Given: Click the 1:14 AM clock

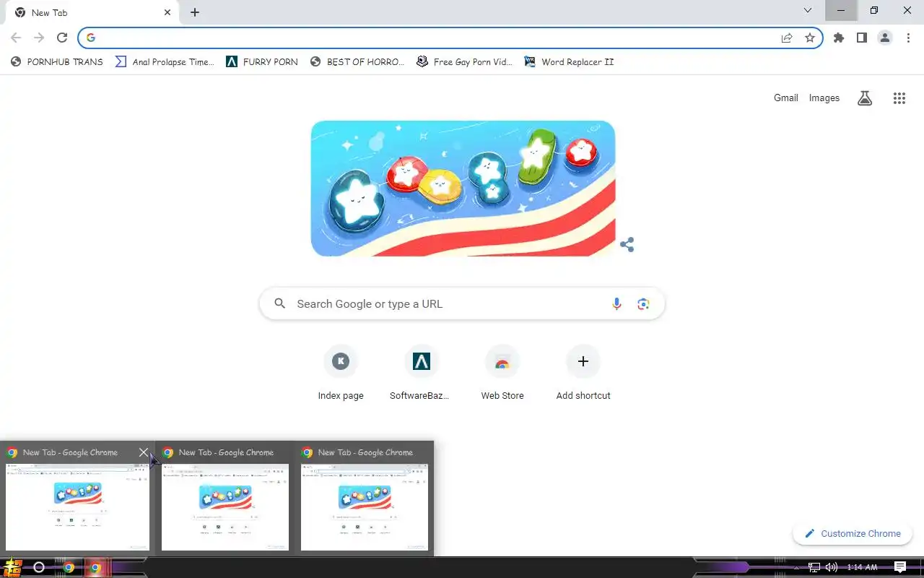Looking at the screenshot, I should (862, 568).
